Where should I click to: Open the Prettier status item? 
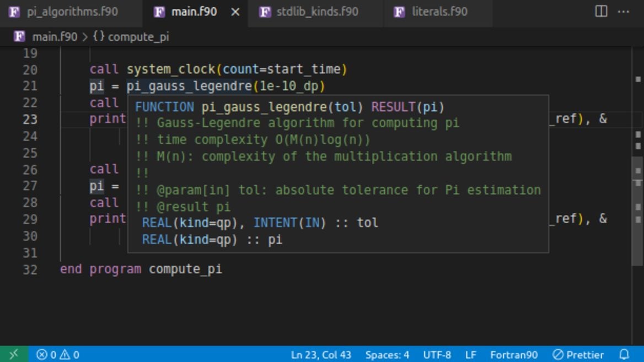pyautogui.click(x=578, y=355)
